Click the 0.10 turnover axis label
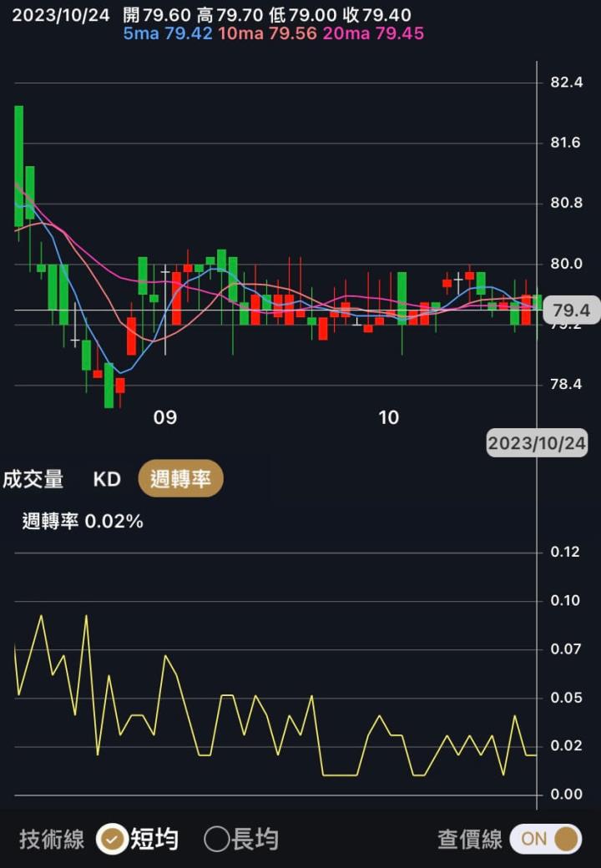 [565, 601]
